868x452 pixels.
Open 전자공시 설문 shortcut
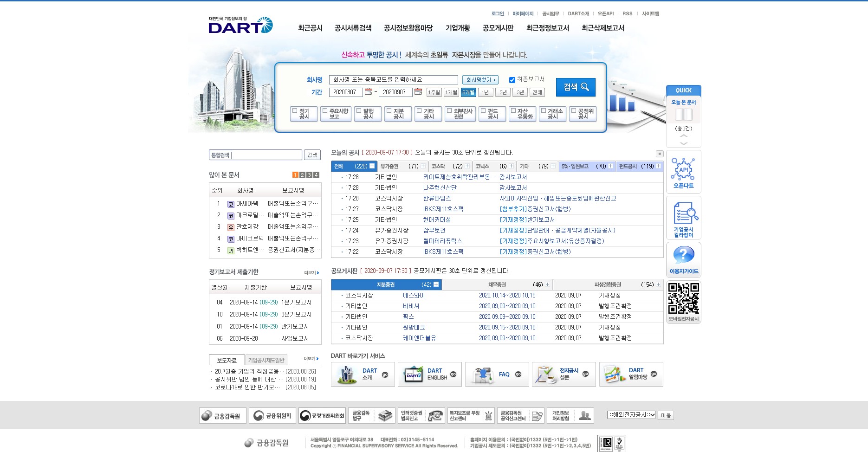click(x=564, y=374)
